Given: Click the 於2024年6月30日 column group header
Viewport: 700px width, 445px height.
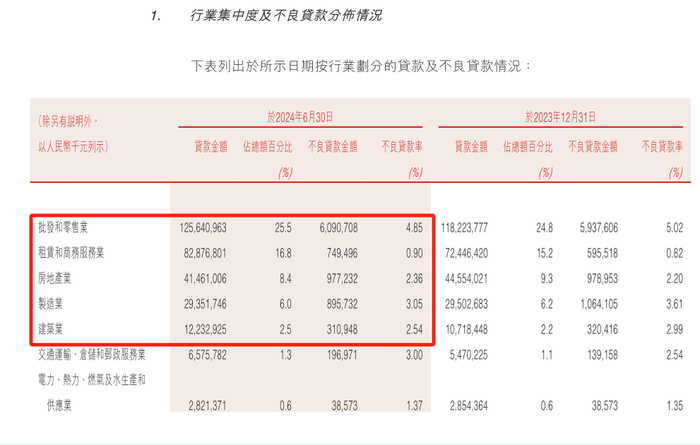Looking at the screenshot, I should pos(300,117).
